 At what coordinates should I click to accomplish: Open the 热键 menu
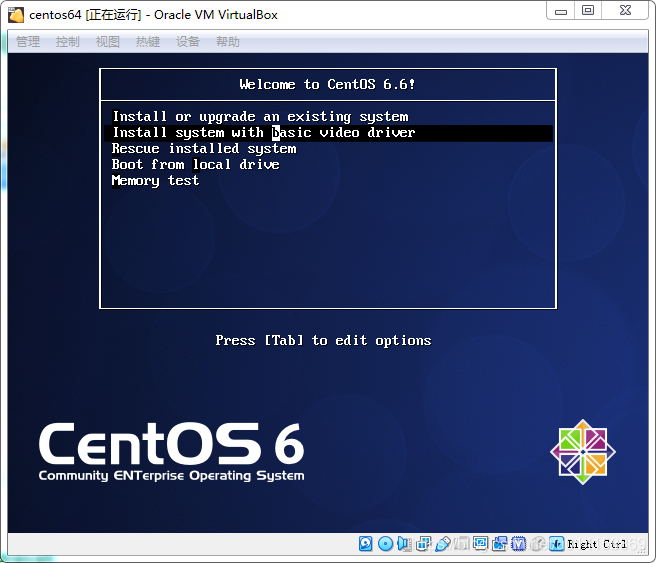click(148, 42)
